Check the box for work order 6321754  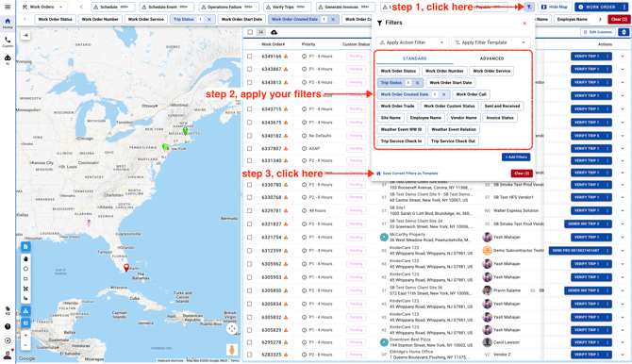coord(250,238)
